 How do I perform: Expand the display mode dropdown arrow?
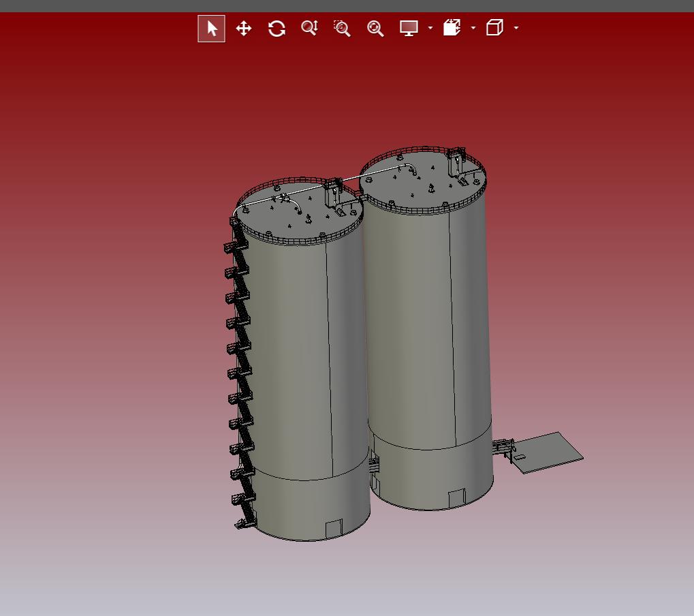(x=430, y=28)
